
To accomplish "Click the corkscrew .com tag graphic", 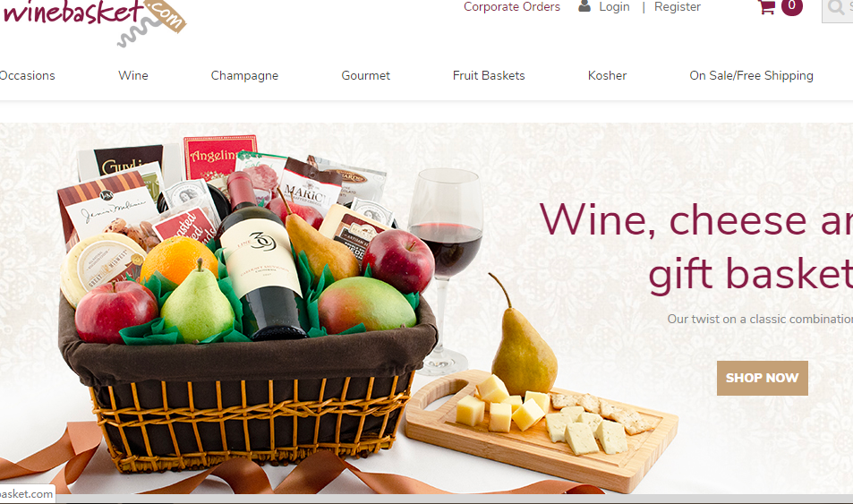I will [153, 24].
